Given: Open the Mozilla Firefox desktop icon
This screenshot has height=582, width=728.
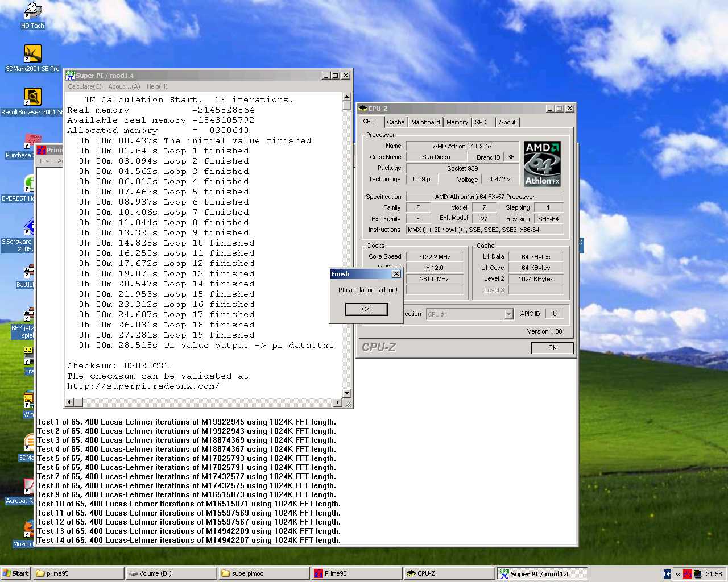Looking at the screenshot, I should 23,534.
